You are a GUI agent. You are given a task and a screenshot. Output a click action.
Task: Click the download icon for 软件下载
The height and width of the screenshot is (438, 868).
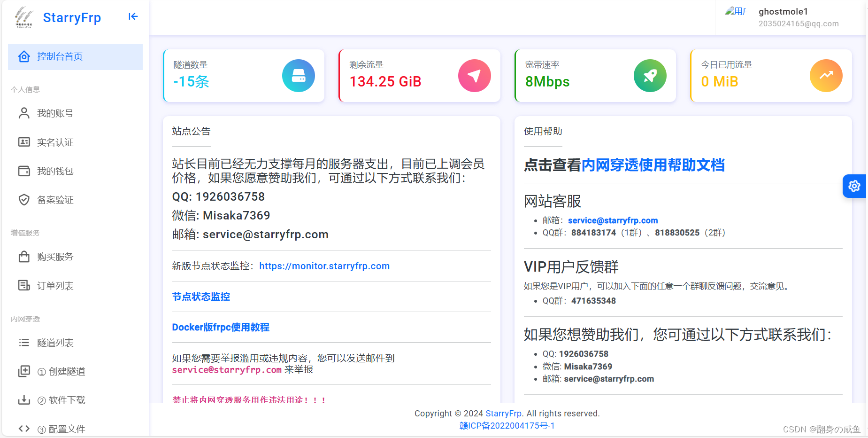click(24, 400)
